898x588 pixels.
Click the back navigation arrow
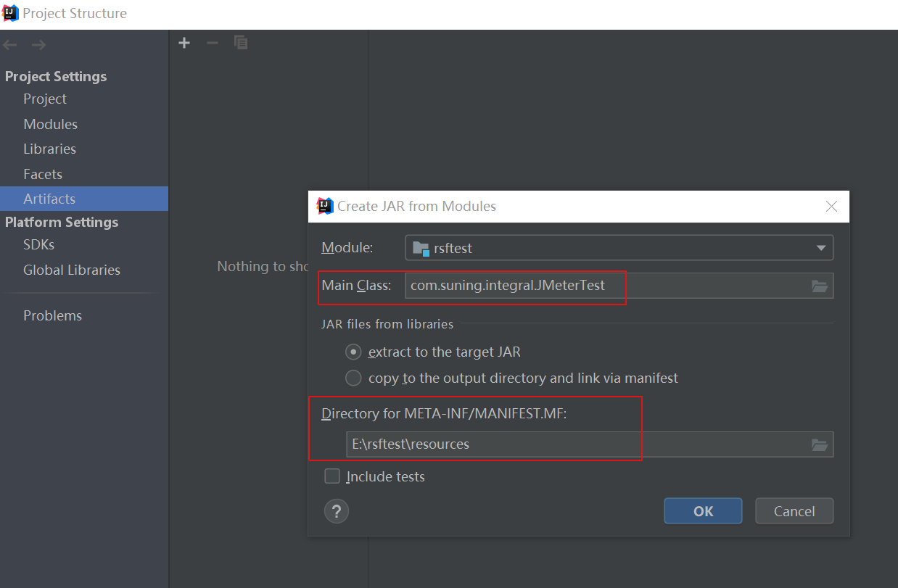pyautogui.click(x=9, y=44)
